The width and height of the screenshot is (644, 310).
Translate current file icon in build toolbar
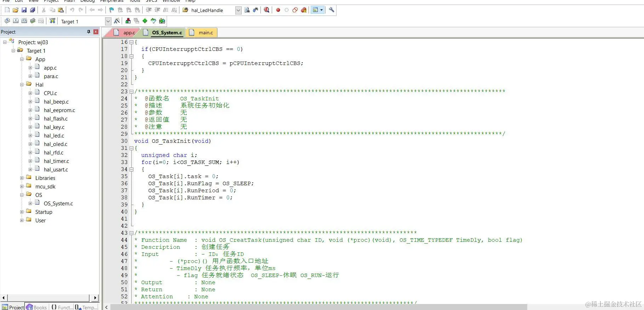pos(7,21)
